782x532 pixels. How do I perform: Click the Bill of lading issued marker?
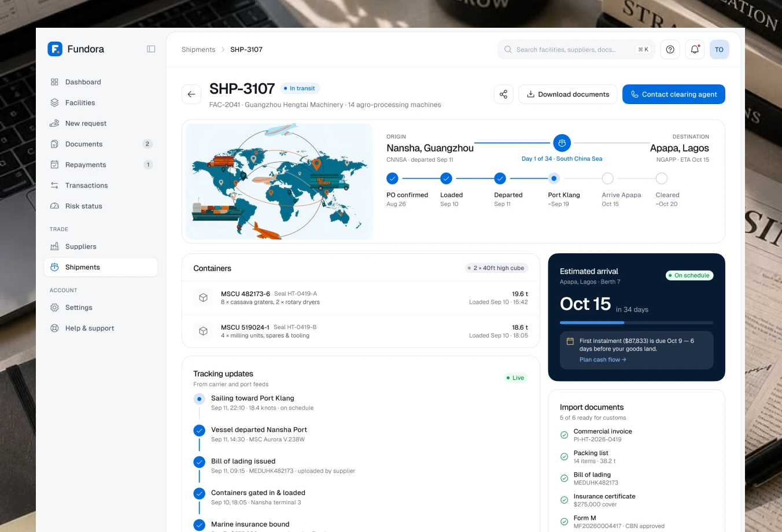tap(199, 462)
